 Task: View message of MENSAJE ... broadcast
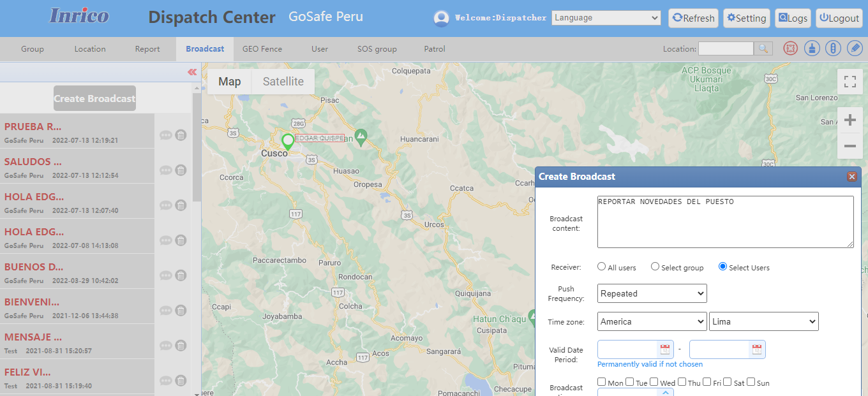166,346
